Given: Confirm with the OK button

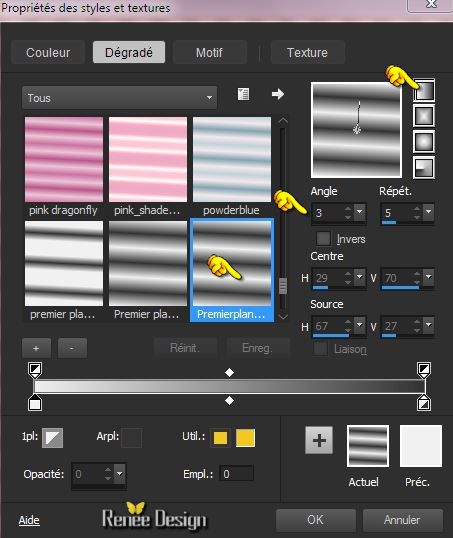Looking at the screenshot, I should click(x=315, y=520).
